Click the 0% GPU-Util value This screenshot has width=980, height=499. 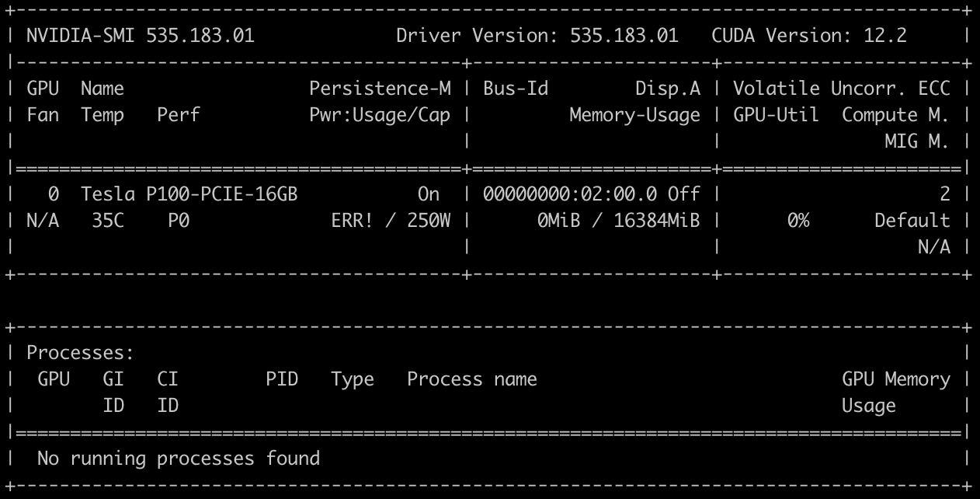tap(798, 221)
